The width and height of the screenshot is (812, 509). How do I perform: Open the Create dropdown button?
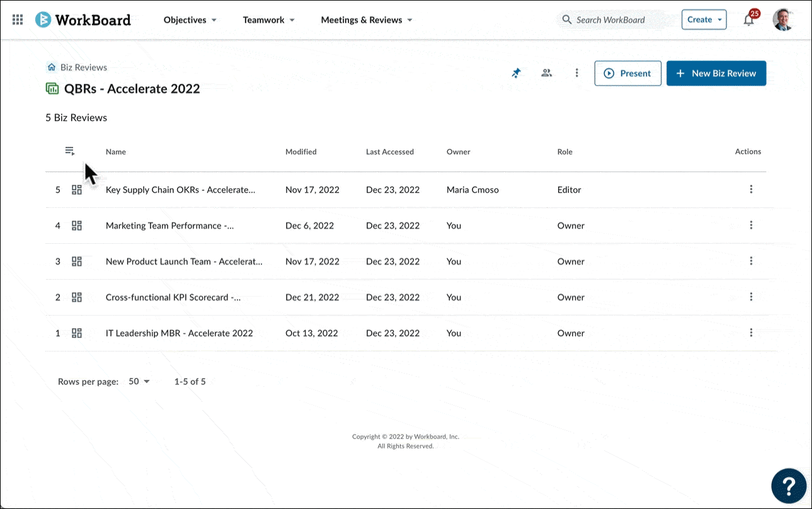(x=704, y=20)
